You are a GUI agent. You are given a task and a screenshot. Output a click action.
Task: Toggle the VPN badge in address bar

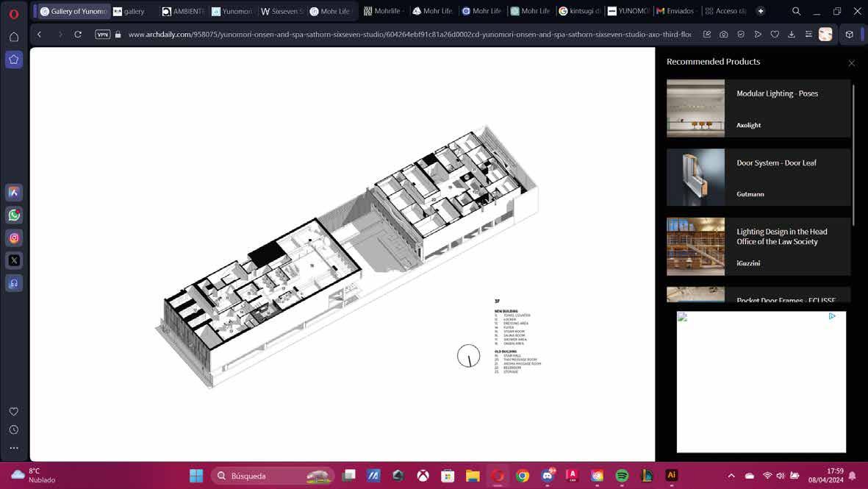pos(102,35)
